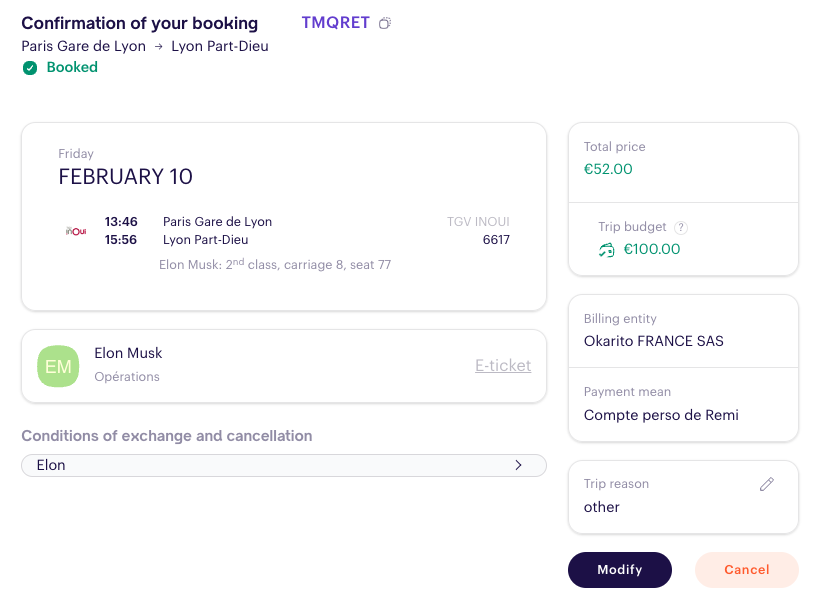Screen dimensions: 840x613
Task: Click train number 6617
Action: (x=496, y=240)
